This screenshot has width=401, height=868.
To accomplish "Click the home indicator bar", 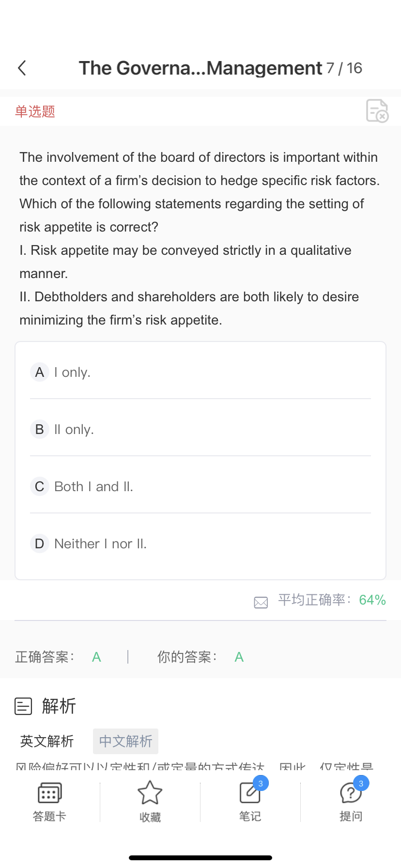I will point(200,858).
